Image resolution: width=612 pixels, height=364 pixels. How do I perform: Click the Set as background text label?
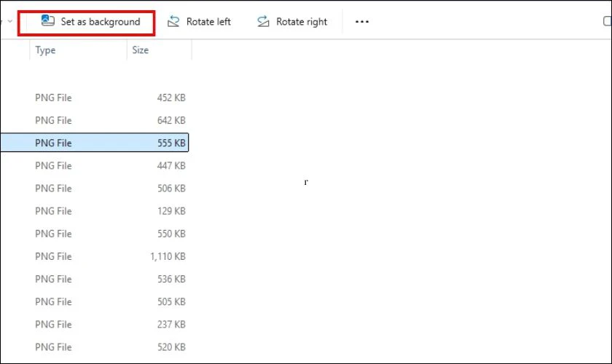(101, 22)
